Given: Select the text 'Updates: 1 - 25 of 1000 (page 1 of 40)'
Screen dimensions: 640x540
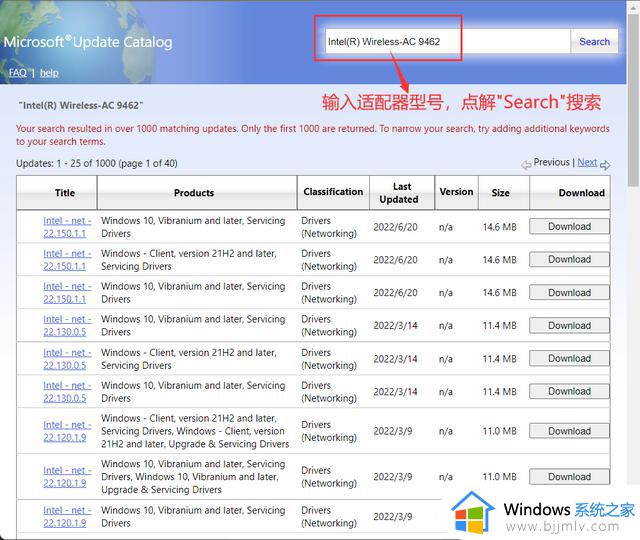Looking at the screenshot, I should (97, 163).
